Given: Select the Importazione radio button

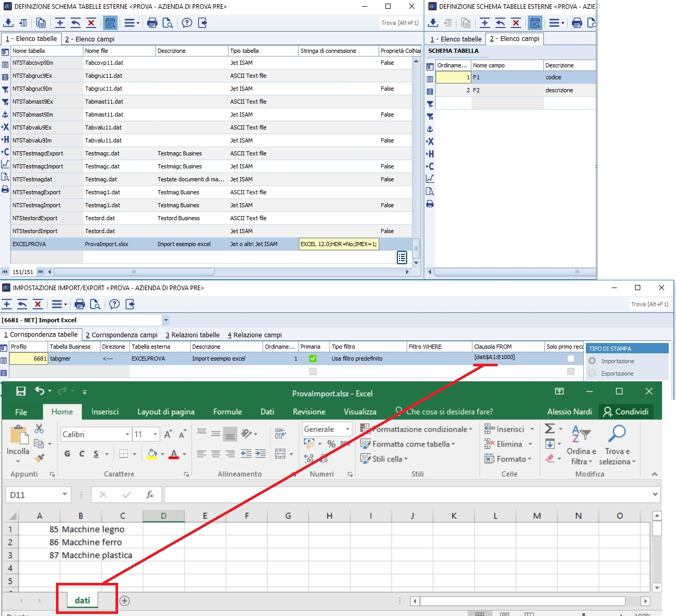Looking at the screenshot, I should tap(592, 361).
